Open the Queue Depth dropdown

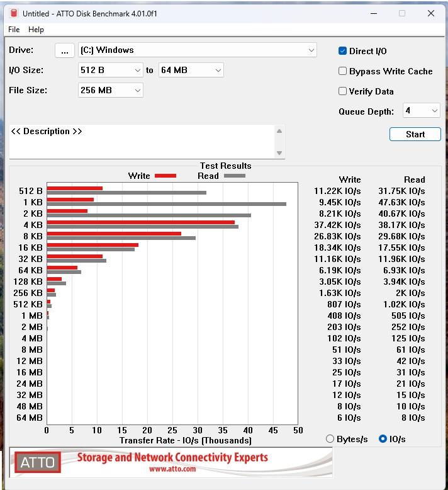pyautogui.click(x=422, y=111)
